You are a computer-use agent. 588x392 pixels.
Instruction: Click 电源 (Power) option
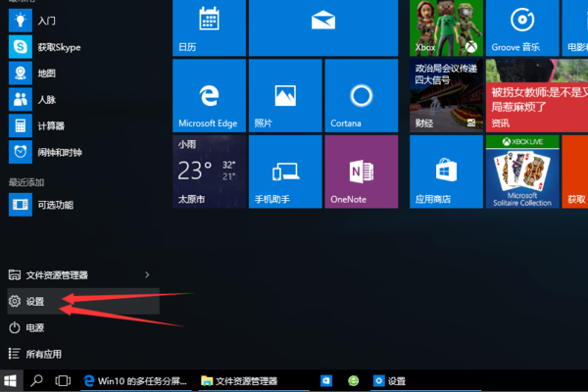click(x=83, y=327)
